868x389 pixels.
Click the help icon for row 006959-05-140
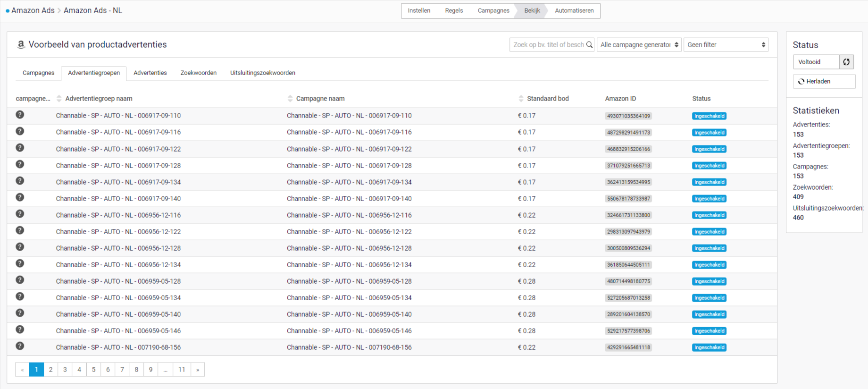tap(20, 313)
